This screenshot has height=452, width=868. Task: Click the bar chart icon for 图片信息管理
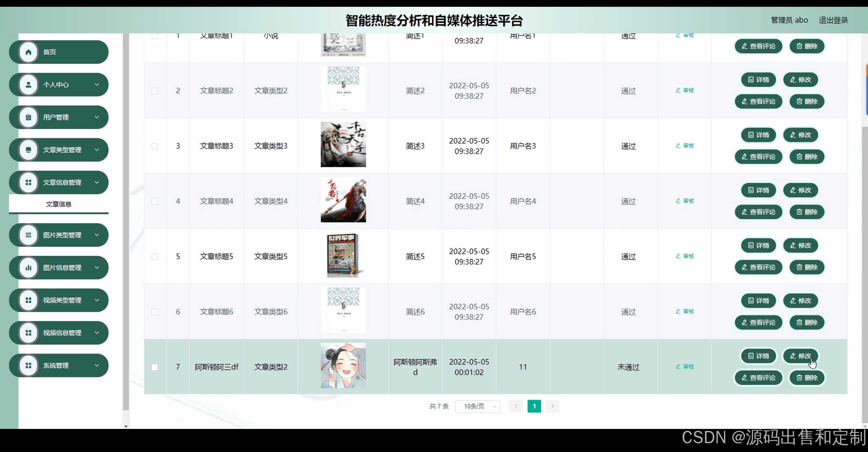pos(28,267)
